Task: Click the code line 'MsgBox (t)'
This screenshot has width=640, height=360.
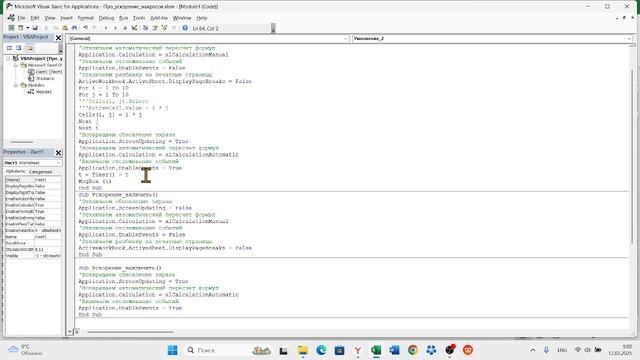Action: pos(95,181)
